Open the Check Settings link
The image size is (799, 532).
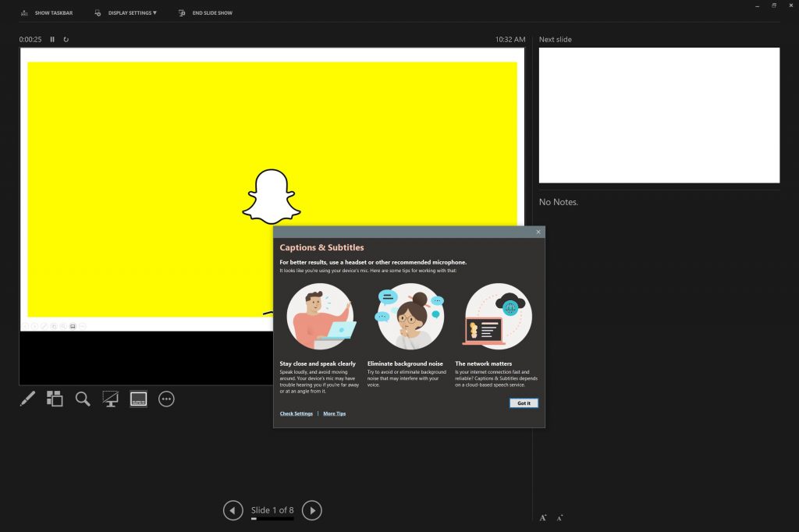point(296,413)
